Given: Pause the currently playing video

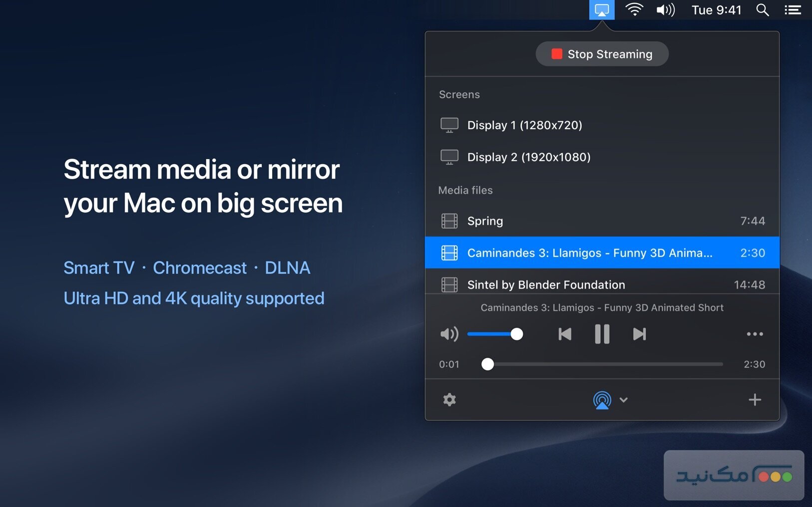Looking at the screenshot, I should pyautogui.click(x=602, y=334).
